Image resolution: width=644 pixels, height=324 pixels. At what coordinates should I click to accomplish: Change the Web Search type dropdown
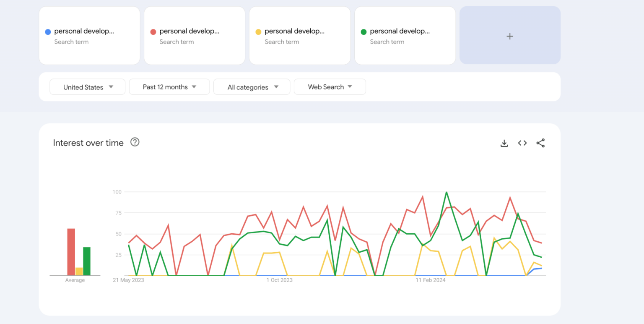tap(330, 87)
